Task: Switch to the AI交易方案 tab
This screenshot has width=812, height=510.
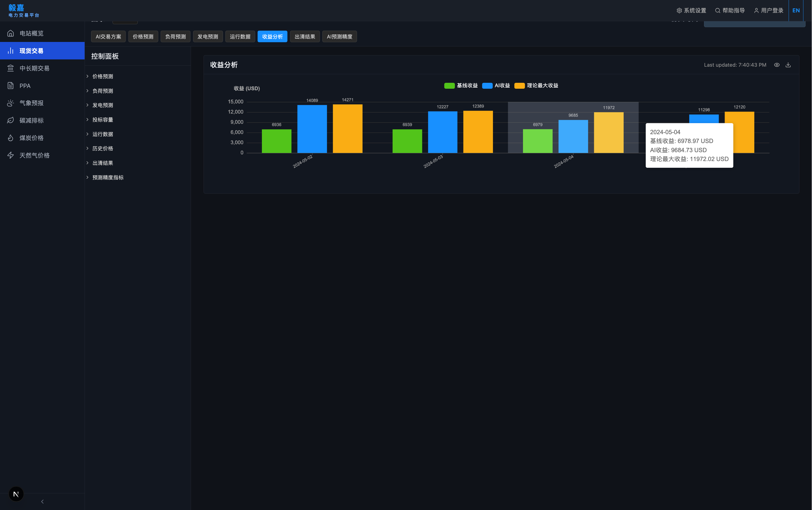Action: coord(108,37)
